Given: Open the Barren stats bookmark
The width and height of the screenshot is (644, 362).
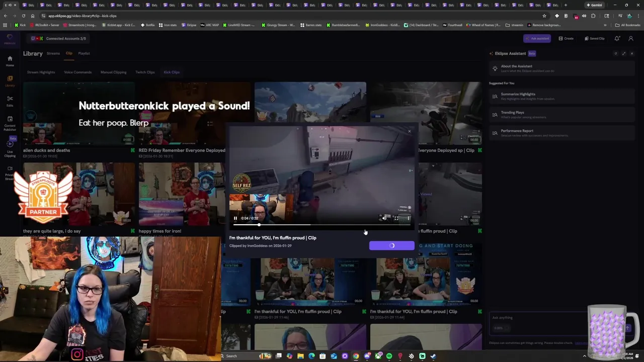Looking at the screenshot, I should [311, 25].
